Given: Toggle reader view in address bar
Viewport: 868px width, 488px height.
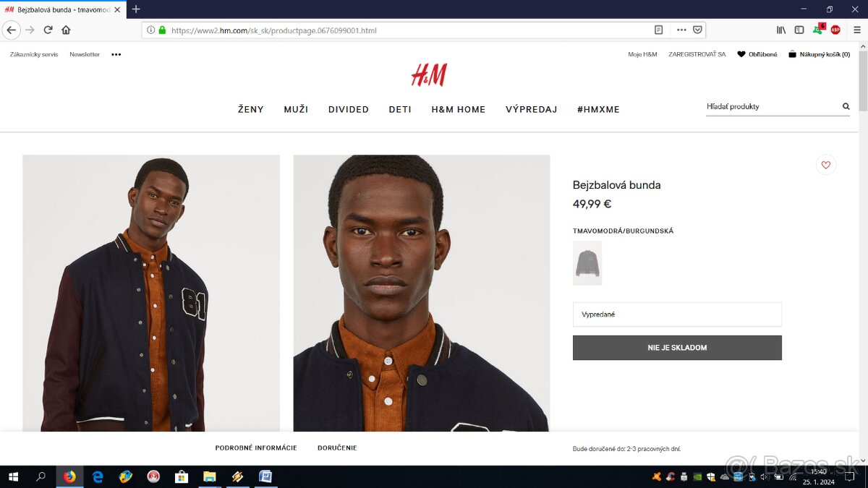Looking at the screenshot, I should (x=658, y=30).
